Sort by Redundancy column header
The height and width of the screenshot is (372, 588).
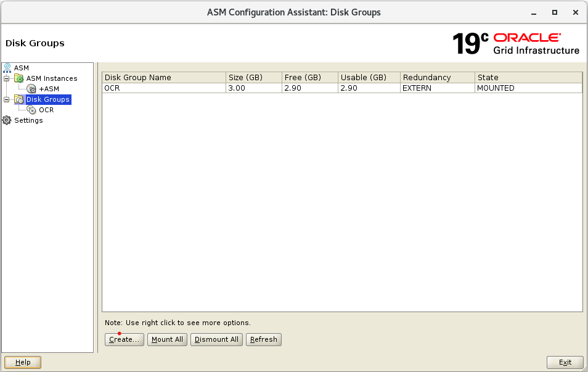(x=438, y=77)
